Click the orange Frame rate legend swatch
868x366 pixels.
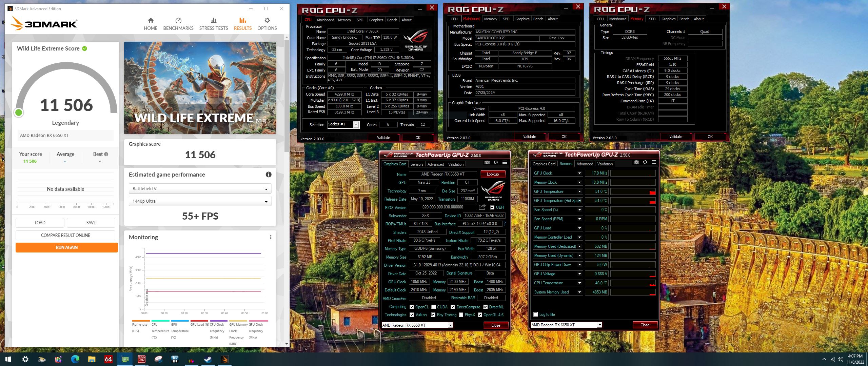141,321
